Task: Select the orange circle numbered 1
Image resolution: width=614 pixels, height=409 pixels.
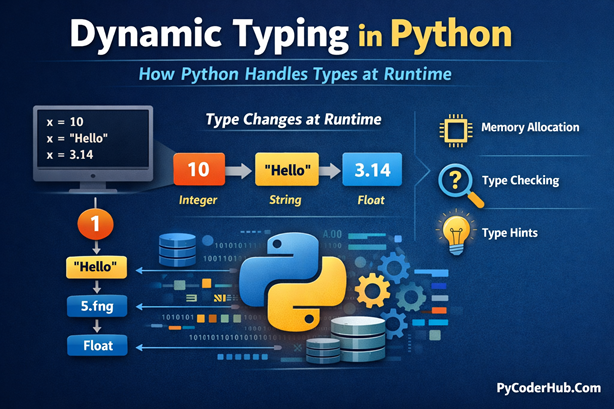Action: click(96, 224)
